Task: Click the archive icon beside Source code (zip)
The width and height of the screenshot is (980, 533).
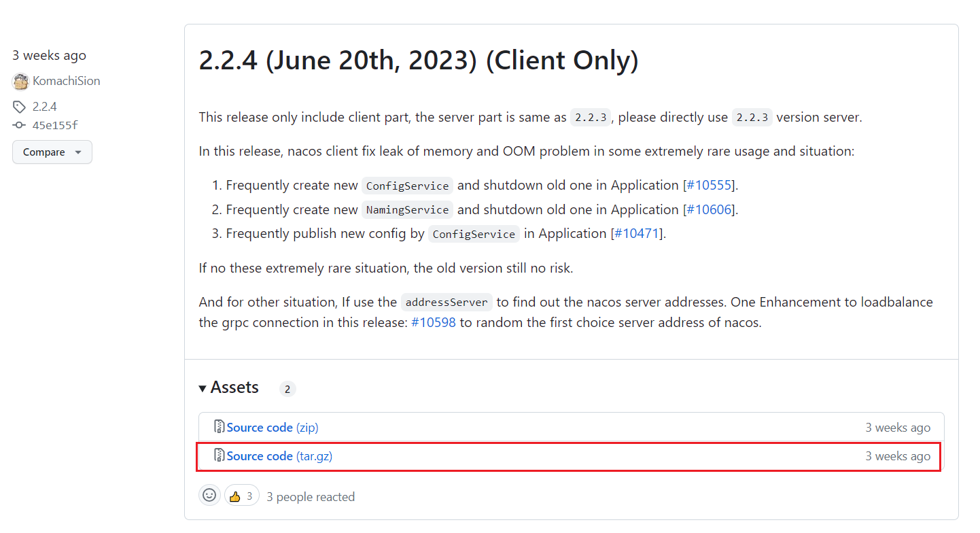Action: coord(219,426)
